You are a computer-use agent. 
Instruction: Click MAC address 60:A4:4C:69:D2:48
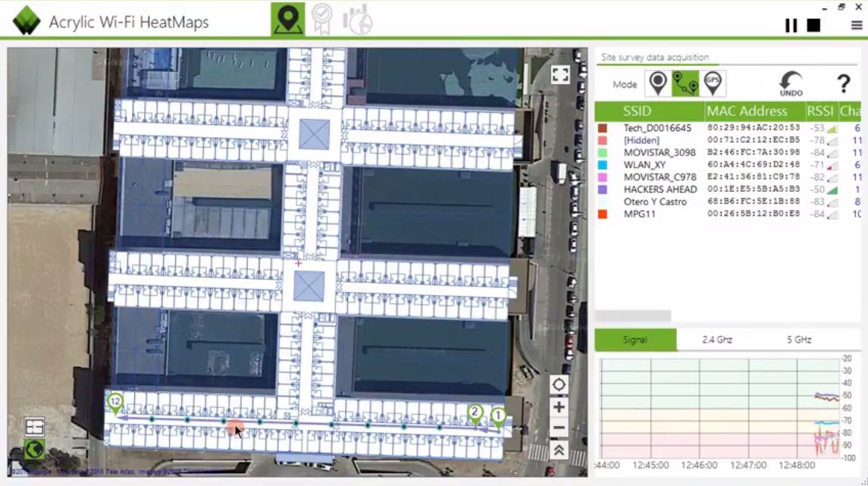754,165
